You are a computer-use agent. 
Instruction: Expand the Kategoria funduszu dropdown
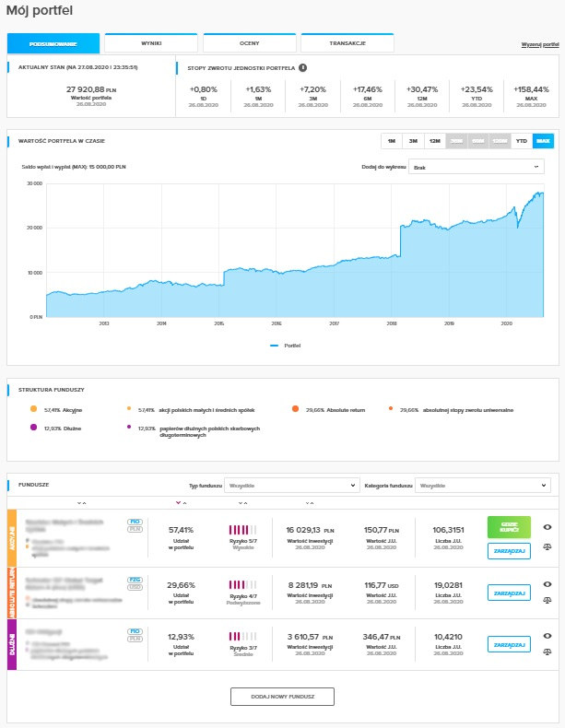482,484
